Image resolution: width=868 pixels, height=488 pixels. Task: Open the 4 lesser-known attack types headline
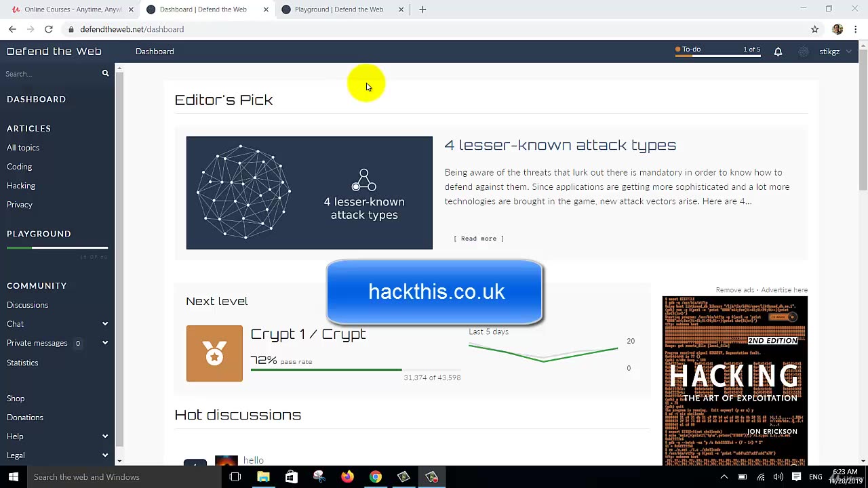click(560, 145)
